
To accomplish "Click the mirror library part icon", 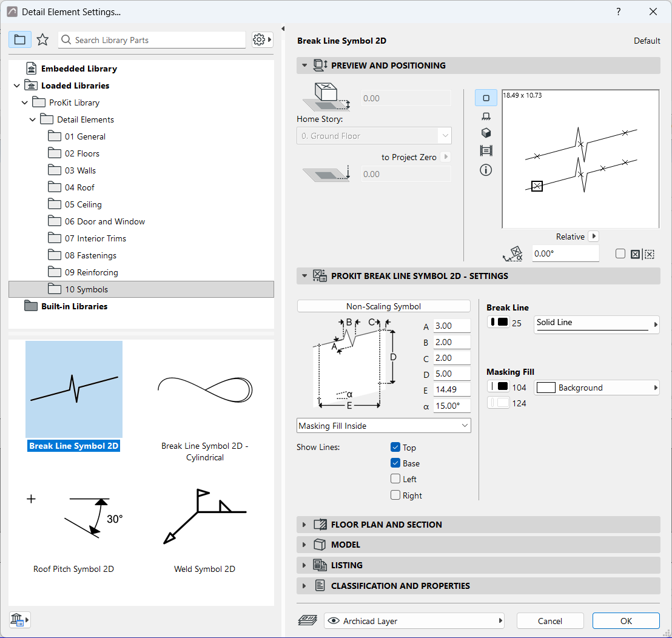I will click(635, 254).
